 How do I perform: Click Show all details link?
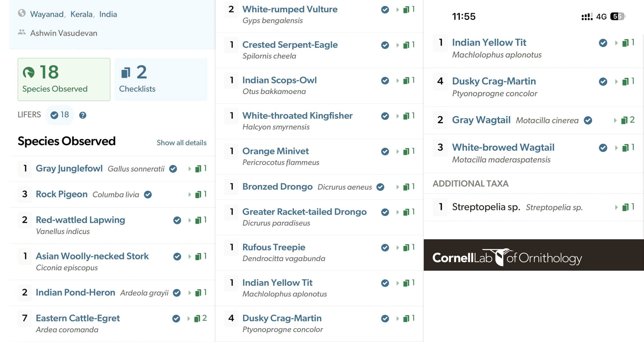point(181,143)
